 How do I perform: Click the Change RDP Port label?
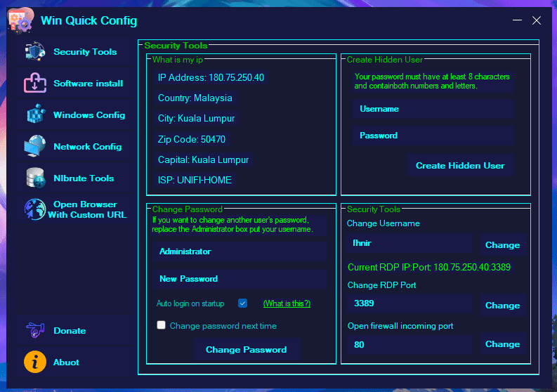pyautogui.click(x=381, y=285)
